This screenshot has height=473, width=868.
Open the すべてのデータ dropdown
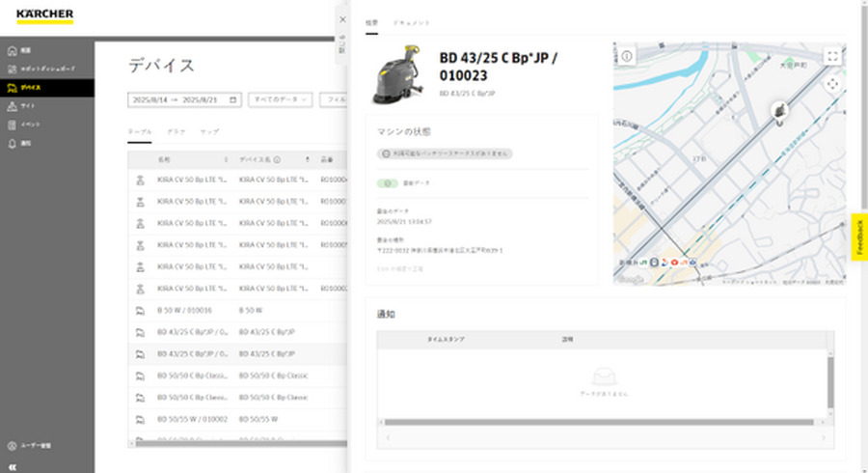coord(281,99)
